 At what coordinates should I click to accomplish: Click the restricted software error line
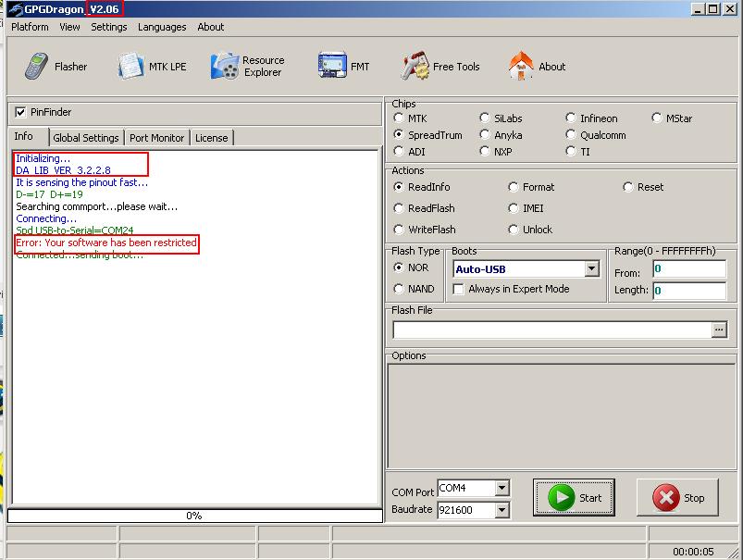pos(106,243)
